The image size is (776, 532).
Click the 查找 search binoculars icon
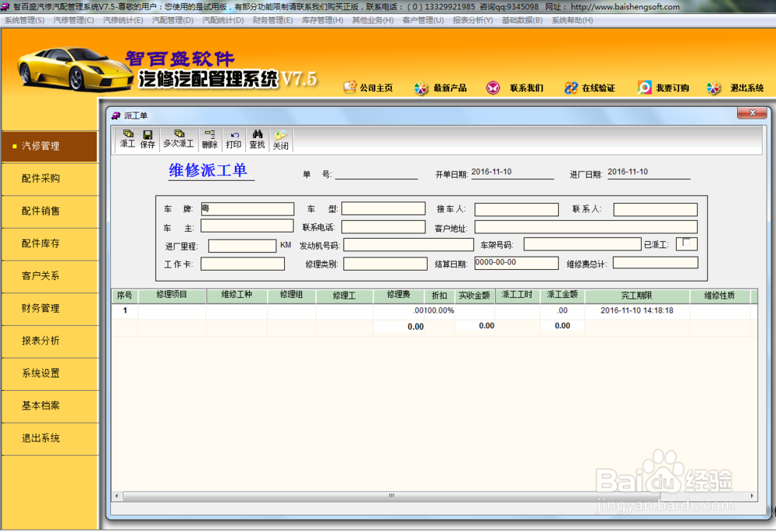[257, 139]
